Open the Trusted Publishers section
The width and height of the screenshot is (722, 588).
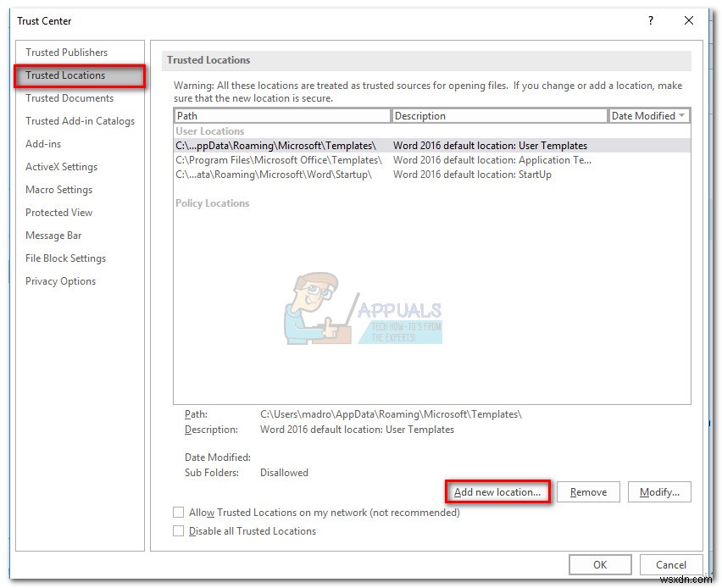point(66,53)
